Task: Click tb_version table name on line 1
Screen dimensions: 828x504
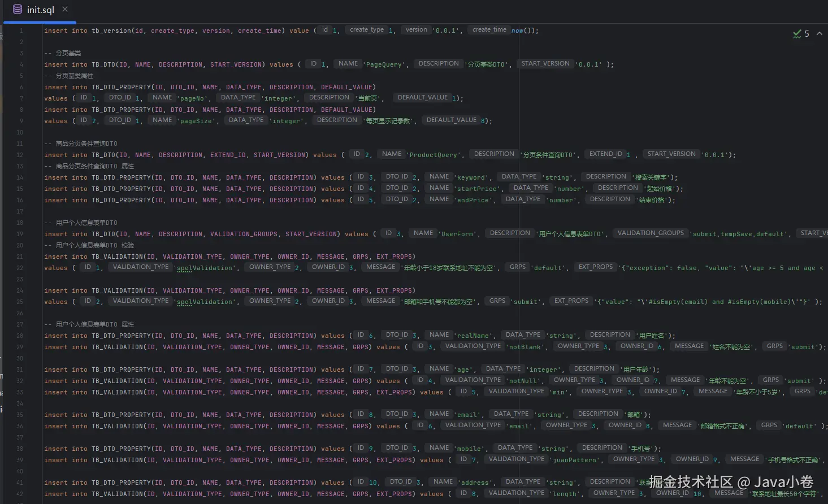Action: 111,31
